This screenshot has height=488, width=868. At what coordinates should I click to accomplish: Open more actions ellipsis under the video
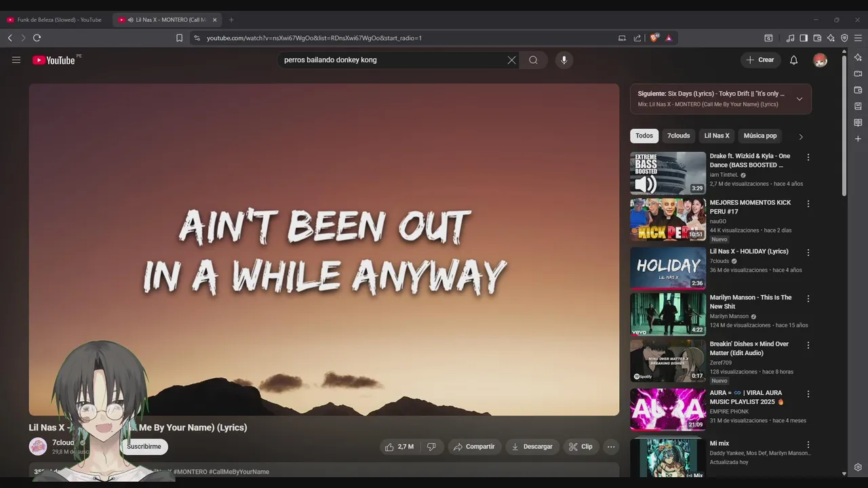click(611, 447)
